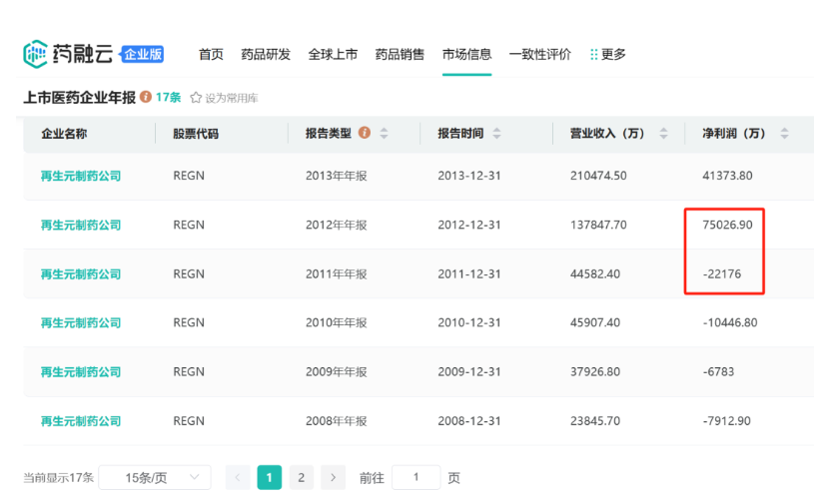Click the 药融云 logo icon

tap(35, 54)
